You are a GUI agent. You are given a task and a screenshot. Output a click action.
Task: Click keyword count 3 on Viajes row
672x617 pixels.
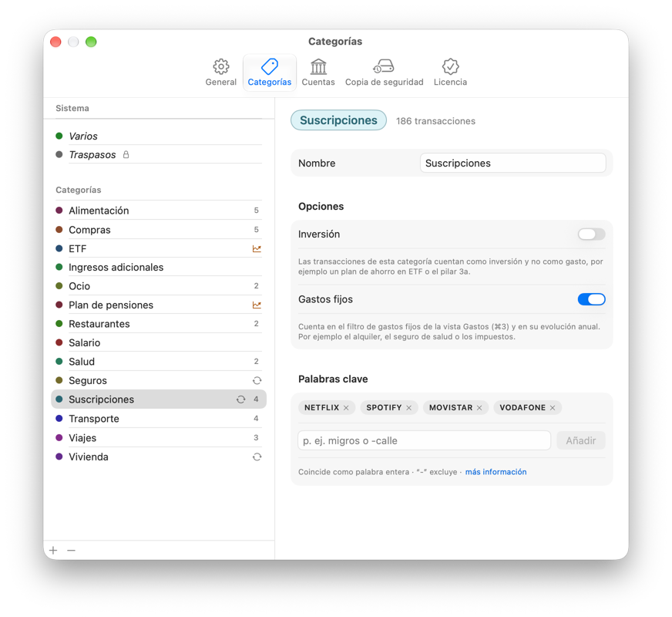256,438
